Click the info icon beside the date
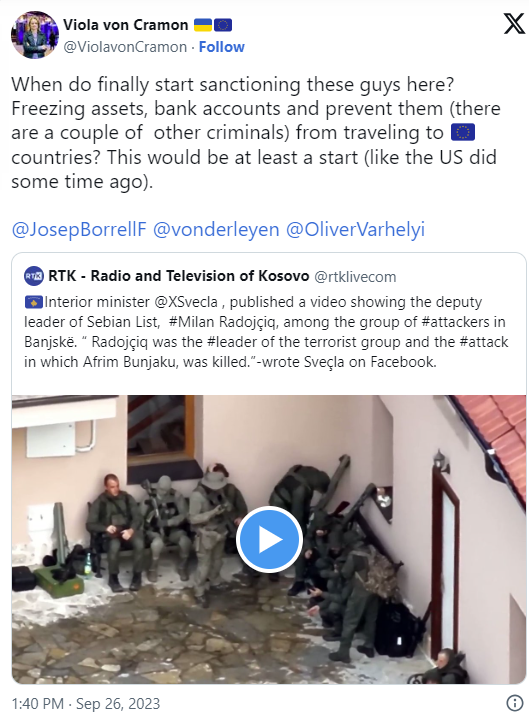529x714 pixels. pyautogui.click(x=514, y=703)
